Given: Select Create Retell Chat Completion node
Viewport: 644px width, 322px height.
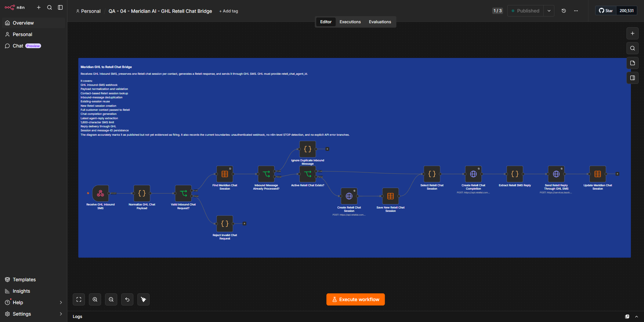Looking at the screenshot, I should [x=473, y=174].
